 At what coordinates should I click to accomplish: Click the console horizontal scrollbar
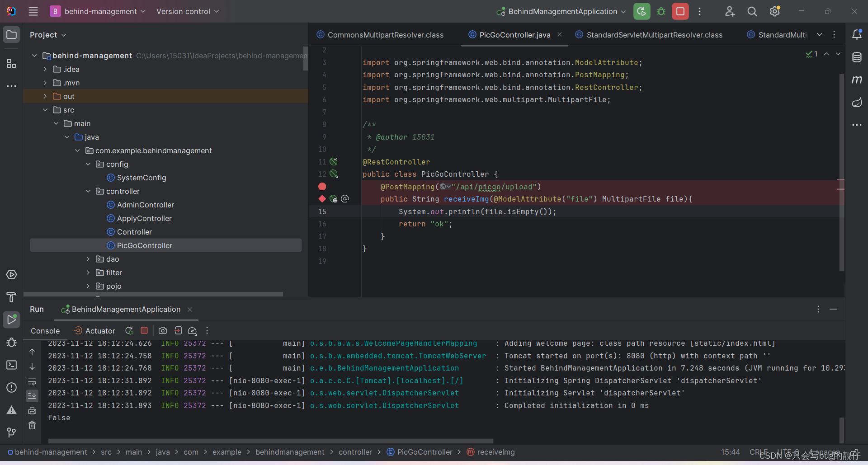point(271,441)
